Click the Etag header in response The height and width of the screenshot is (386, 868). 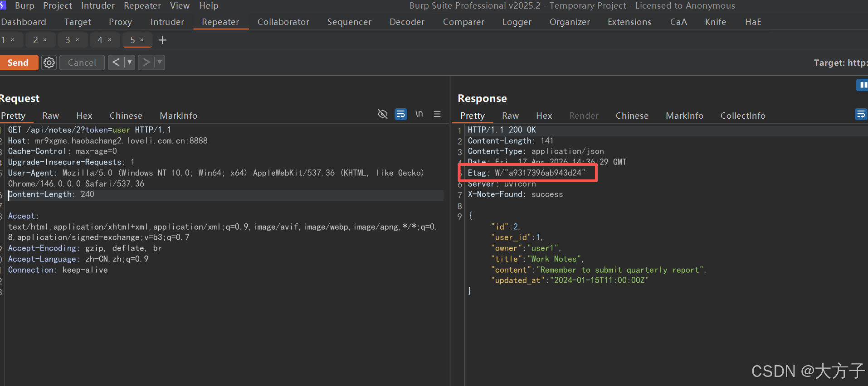click(x=527, y=173)
